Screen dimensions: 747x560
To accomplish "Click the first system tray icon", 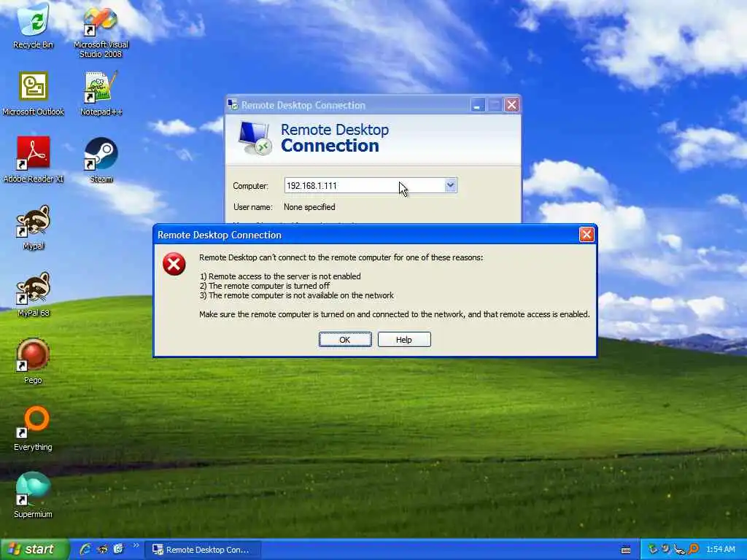I will point(653,549).
